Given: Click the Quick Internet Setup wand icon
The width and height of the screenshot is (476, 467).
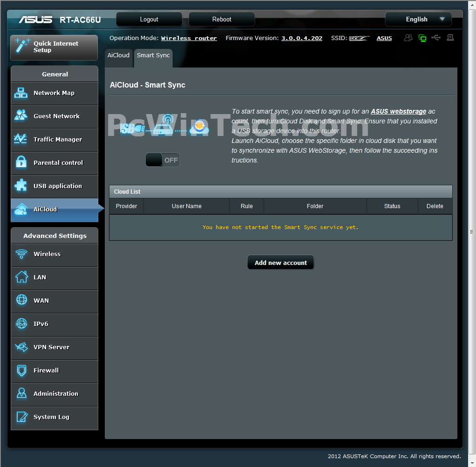Looking at the screenshot, I should point(22,46).
